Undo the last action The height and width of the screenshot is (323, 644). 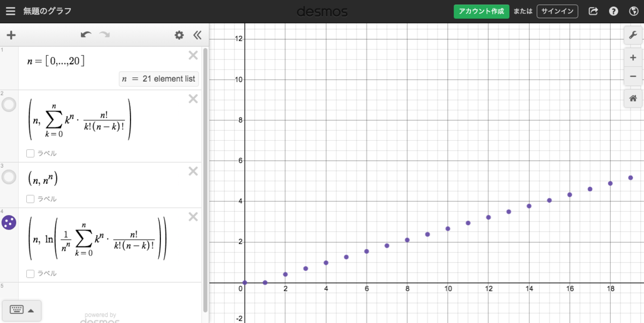[86, 35]
